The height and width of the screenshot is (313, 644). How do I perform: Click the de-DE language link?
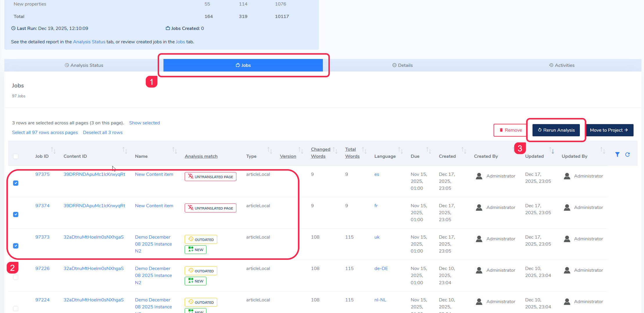point(381,269)
